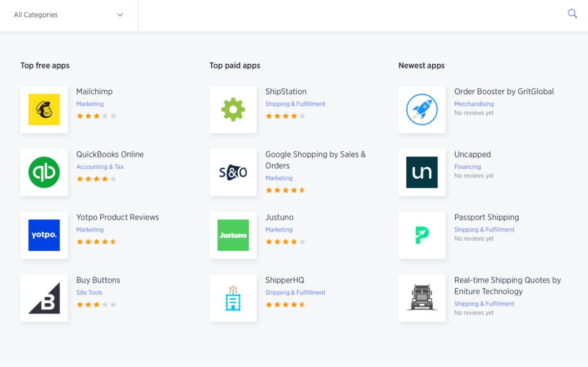Select Shipping & Fulfillment under ShipperHQ

295,293
